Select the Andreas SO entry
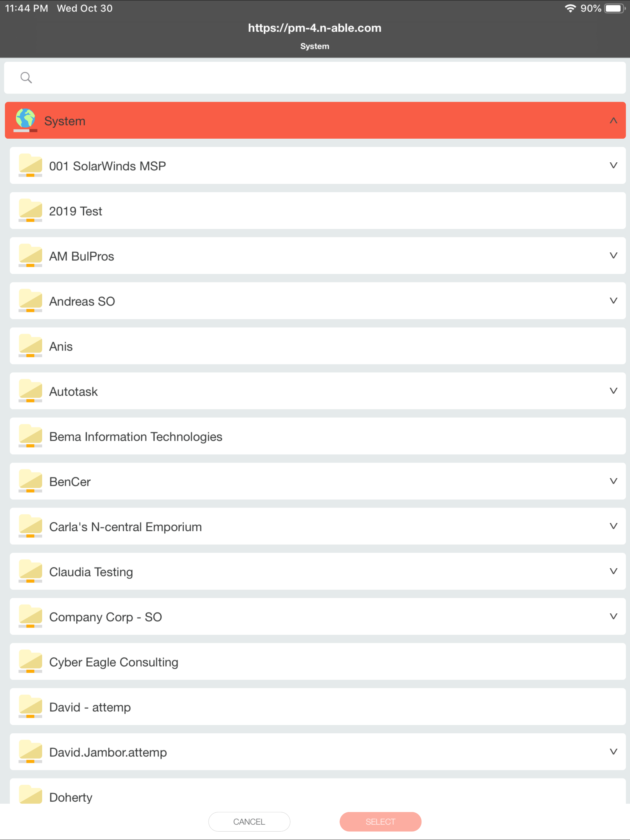630x840 pixels. pyautogui.click(x=82, y=301)
